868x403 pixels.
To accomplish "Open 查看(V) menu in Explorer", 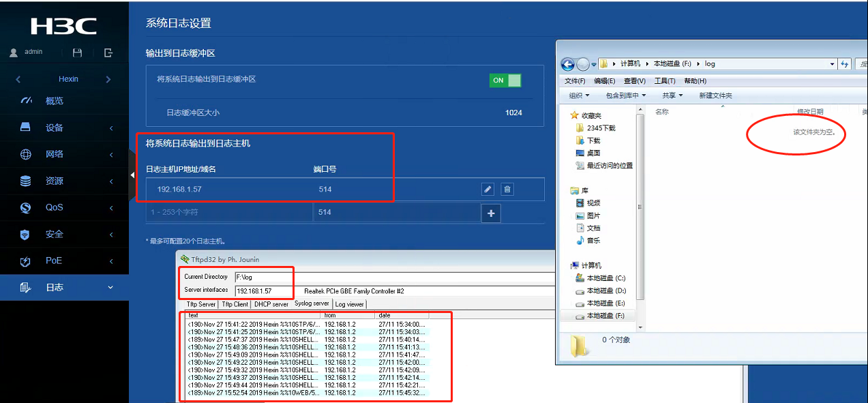I will click(634, 81).
